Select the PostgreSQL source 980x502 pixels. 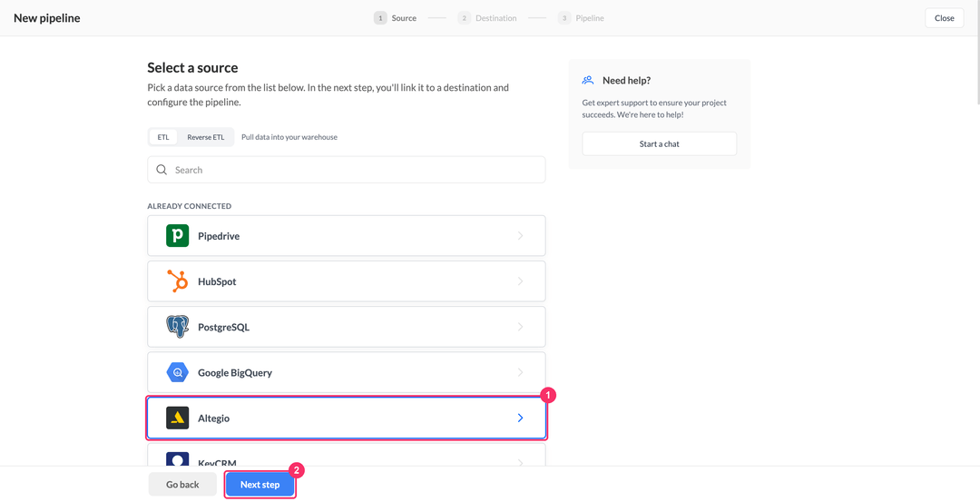347,327
